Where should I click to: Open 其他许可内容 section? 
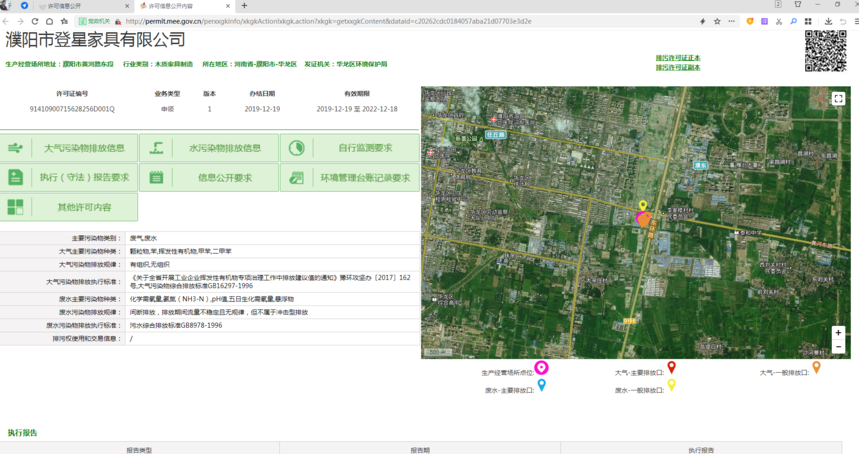68,207
